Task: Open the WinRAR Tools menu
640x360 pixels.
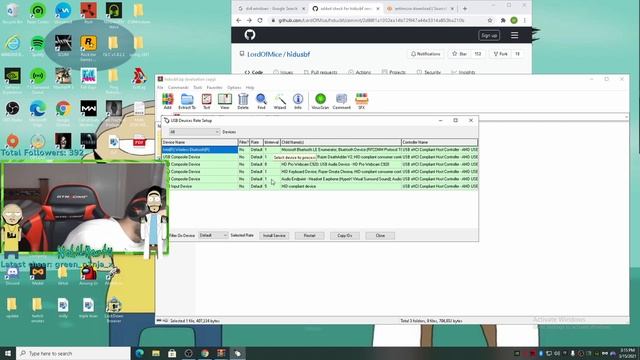Action: (x=198, y=87)
